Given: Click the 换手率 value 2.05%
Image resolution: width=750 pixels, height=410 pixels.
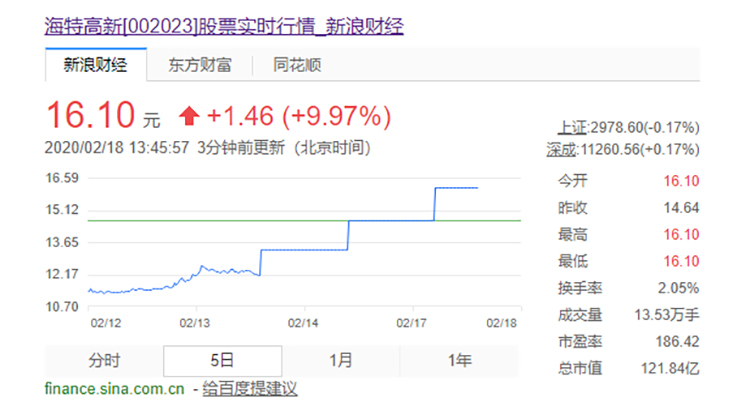Looking at the screenshot, I should point(678,288).
